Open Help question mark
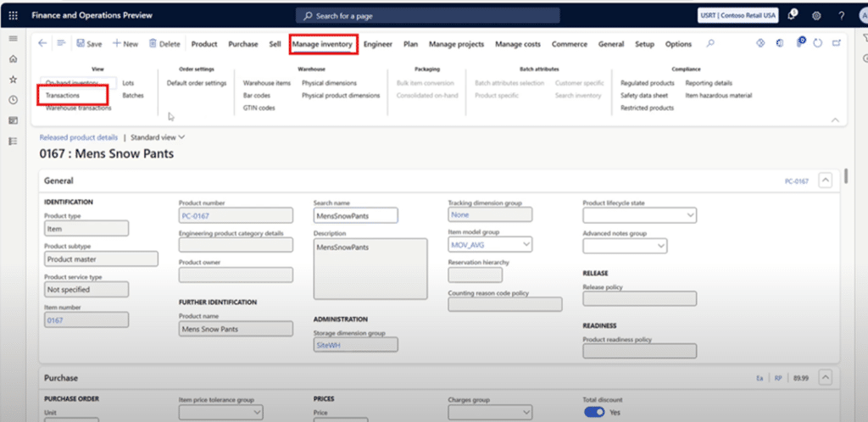Screen dimensions: 868x422 coord(842,15)
